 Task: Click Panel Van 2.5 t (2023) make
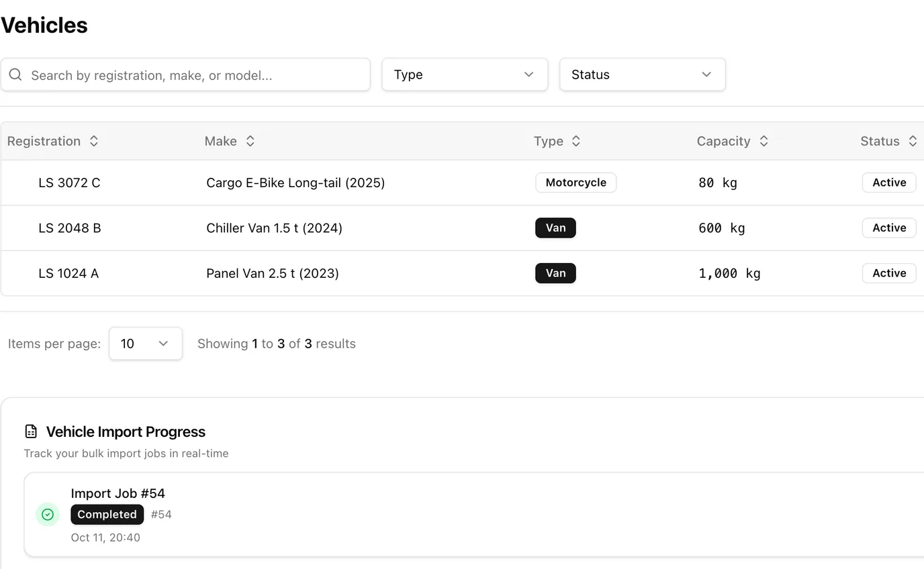coord(273,273)
